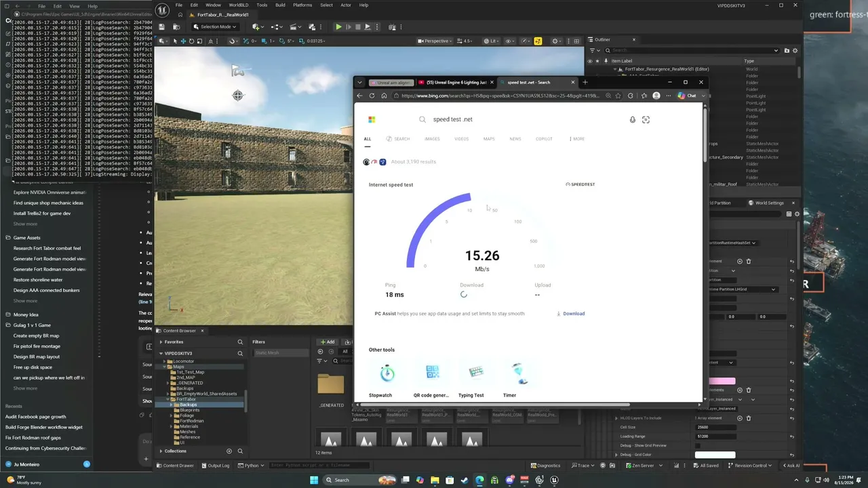Select the translate (move) gizmo tool
Screen dimensions: 868x488
[x=183, y=41]
